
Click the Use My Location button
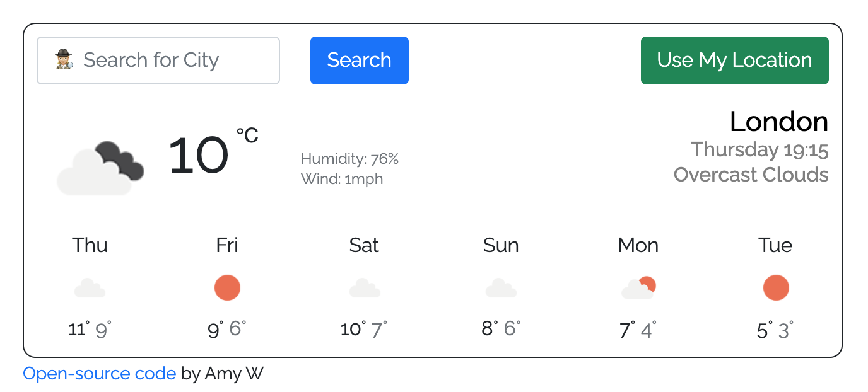735,61
